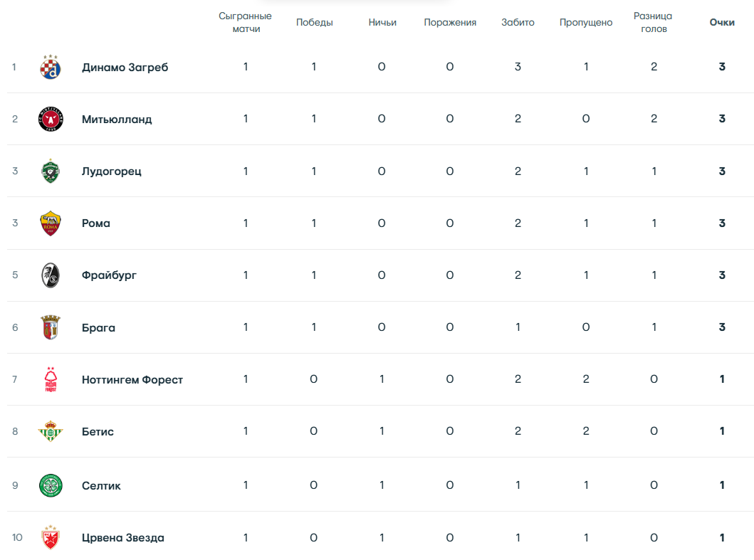Click the Митьюлланд club logo

click(x=51, y=119)
